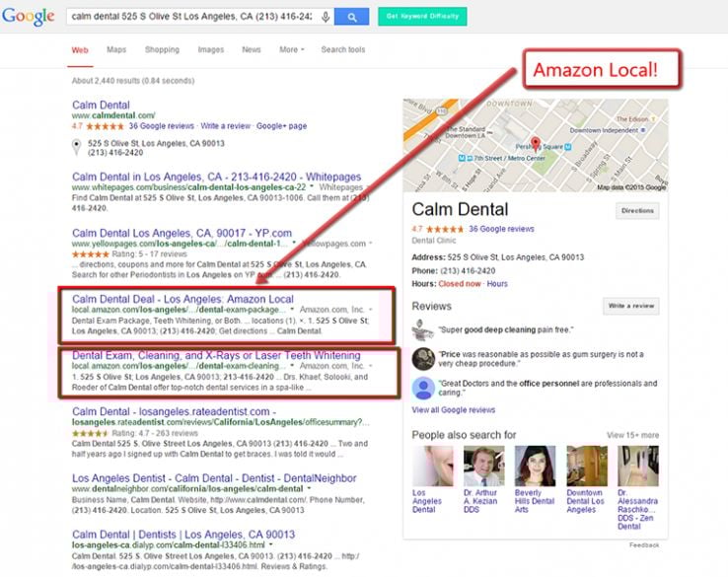Click the blue magnifier search button
The width and height of the screenshot is (728, 577).
351,18
